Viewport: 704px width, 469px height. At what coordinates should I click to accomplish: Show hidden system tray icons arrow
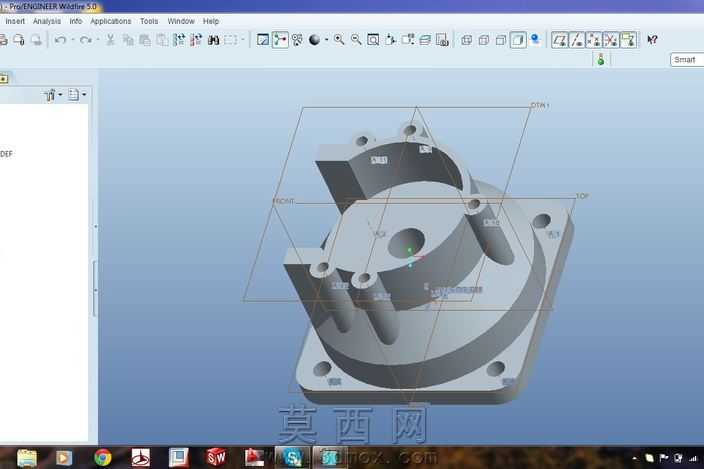coord(634,459)
